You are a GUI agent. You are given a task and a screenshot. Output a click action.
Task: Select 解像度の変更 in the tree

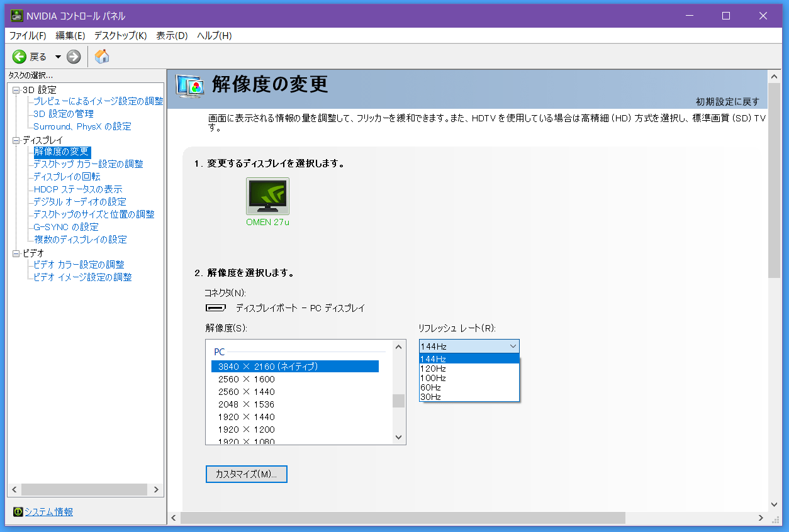(62, 152)
